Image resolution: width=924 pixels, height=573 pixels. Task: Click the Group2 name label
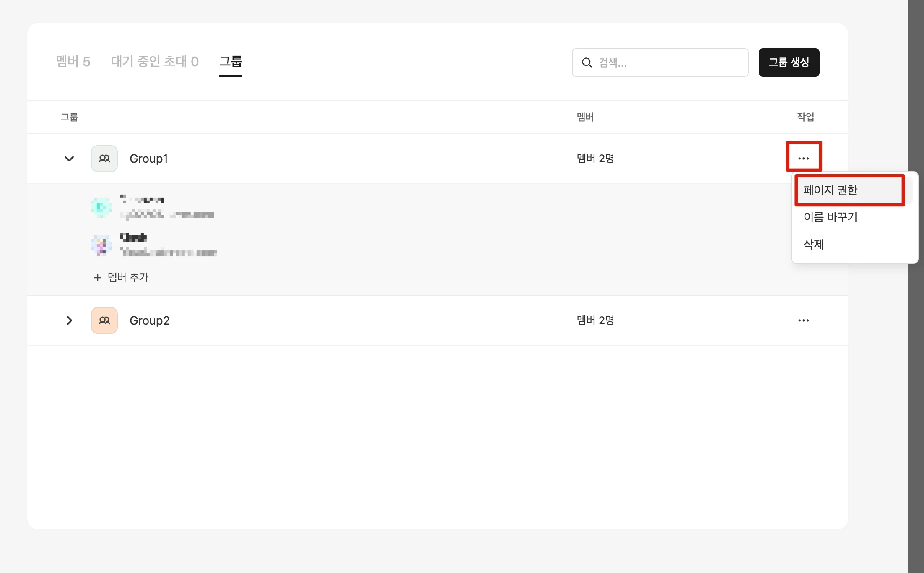point(150,320)
